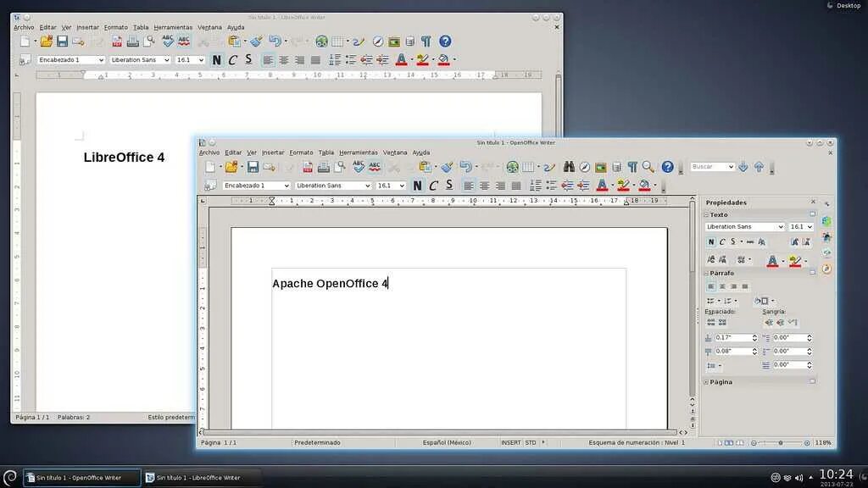
Task: Toggle nonprinting characters in OpenOffice toolbar
Action: tap(632, 167)
